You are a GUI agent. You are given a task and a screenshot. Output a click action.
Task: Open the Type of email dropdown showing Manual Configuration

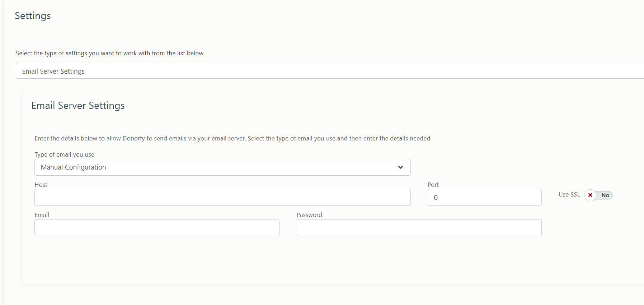pos(222,167)
